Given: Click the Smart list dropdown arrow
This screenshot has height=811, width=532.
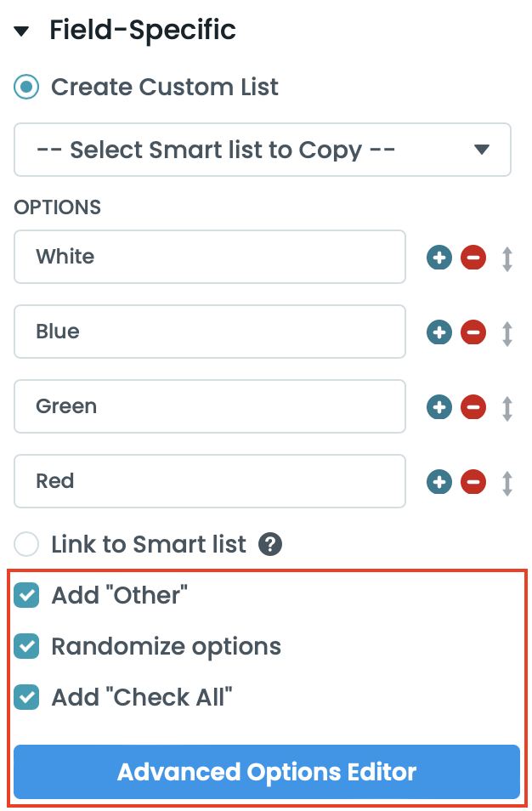Looking at the screenshot, I should (x=482, y=150).
